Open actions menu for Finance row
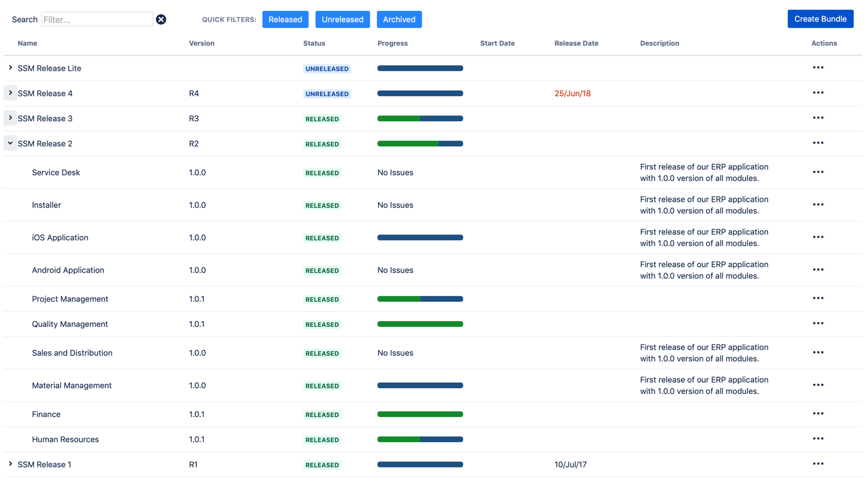The width and height of the screenshot is (868, 483). [x=818, y=414]
